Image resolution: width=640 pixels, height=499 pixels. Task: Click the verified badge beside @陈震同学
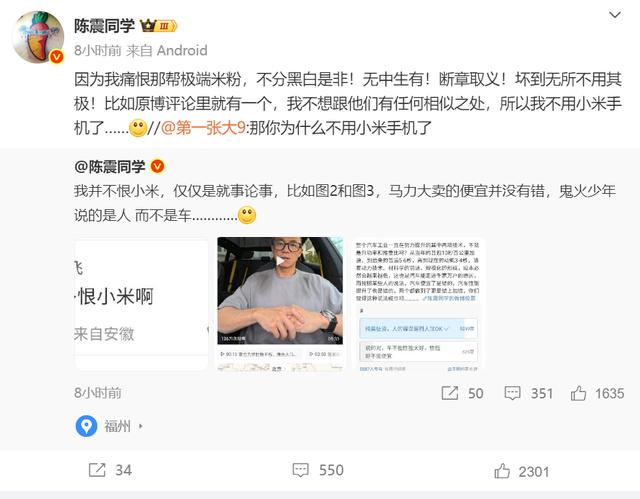click(x=158, y=166)
